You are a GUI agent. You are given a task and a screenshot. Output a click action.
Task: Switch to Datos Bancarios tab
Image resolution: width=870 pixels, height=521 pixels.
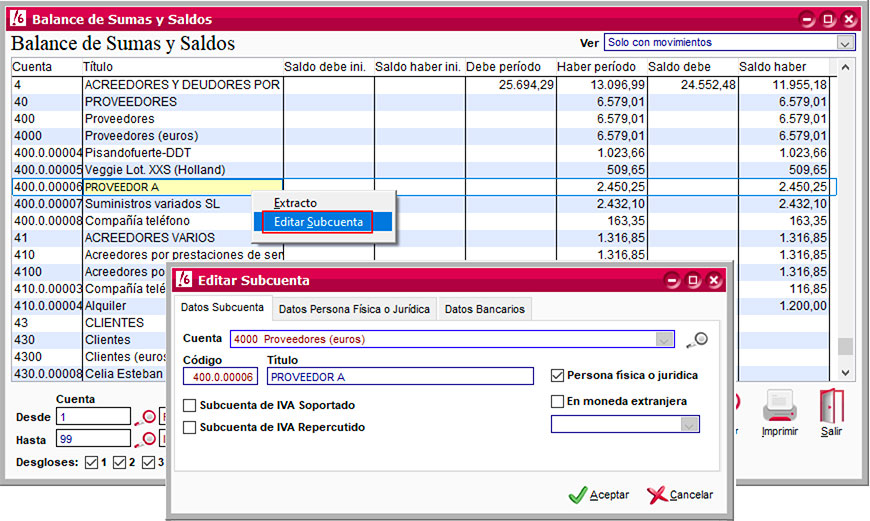(484, 309)
